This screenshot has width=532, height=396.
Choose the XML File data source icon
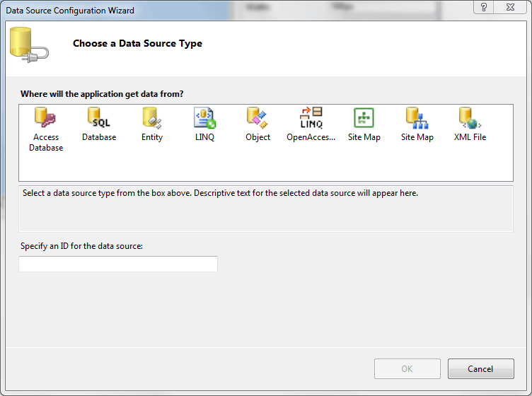click(x=470, y=117)
